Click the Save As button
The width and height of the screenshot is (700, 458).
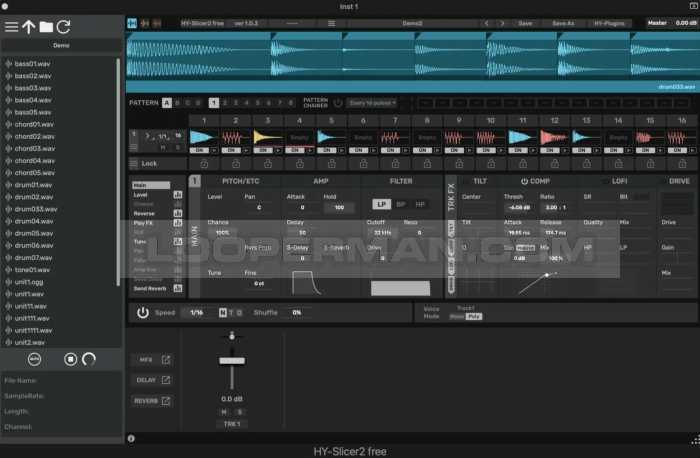tap(564, 22)
